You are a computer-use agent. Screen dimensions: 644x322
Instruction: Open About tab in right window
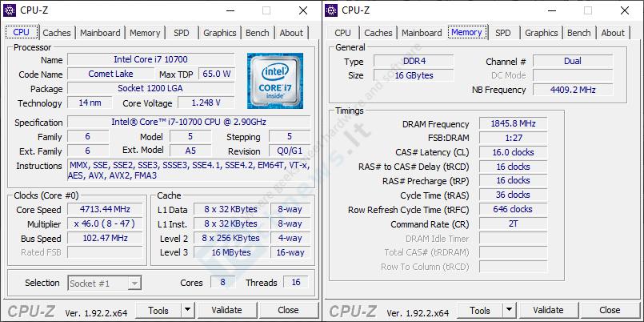tap(613, 33)
